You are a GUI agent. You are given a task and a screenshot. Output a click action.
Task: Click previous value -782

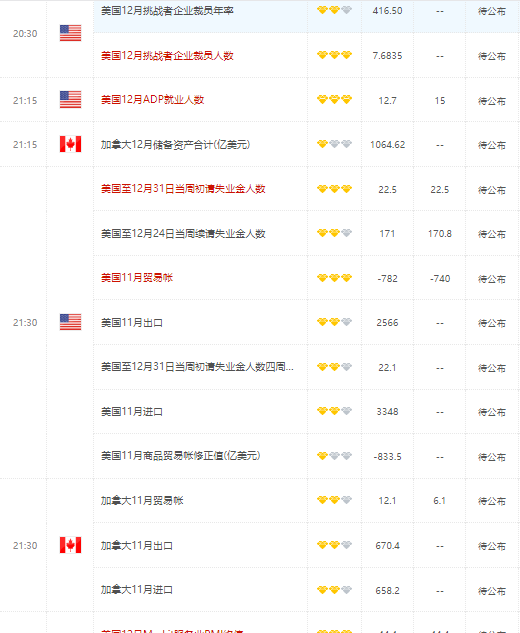point(388,279)
